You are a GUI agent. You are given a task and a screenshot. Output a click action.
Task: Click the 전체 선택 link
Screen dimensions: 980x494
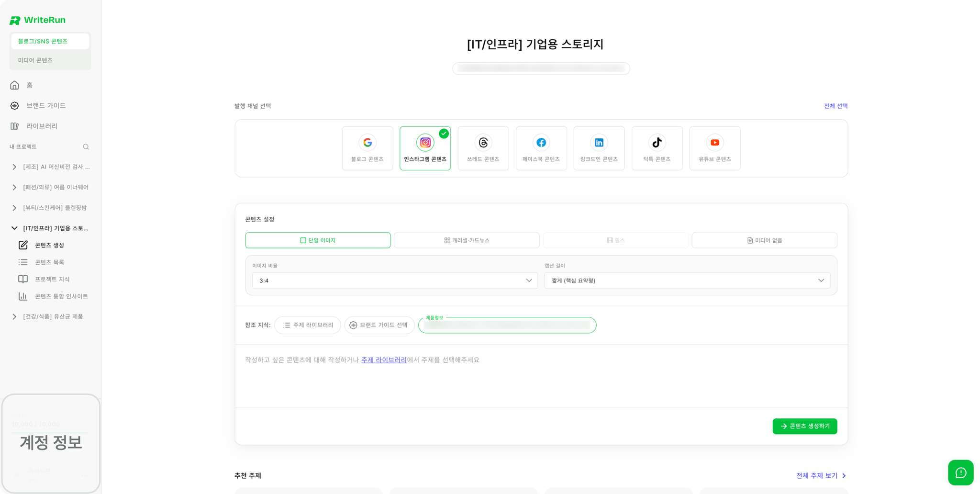[x=835, y=106]
